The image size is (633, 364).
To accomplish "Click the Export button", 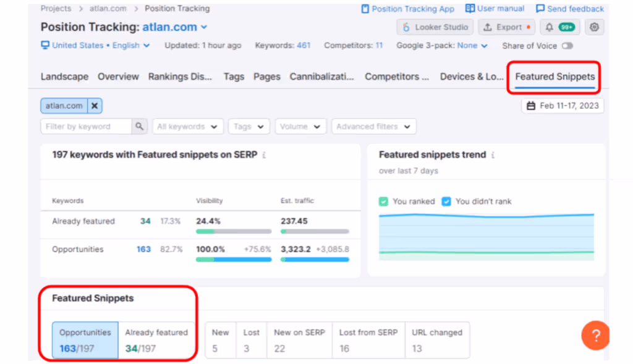I will pos(507,27).
